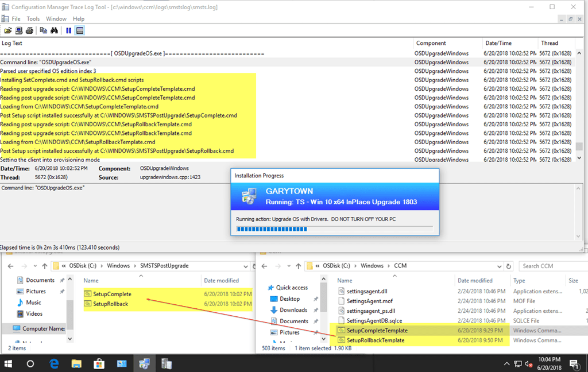
Task: Click Back arrow in SMSTSPostUpgrade explorer window
Action: pos(10,266)
